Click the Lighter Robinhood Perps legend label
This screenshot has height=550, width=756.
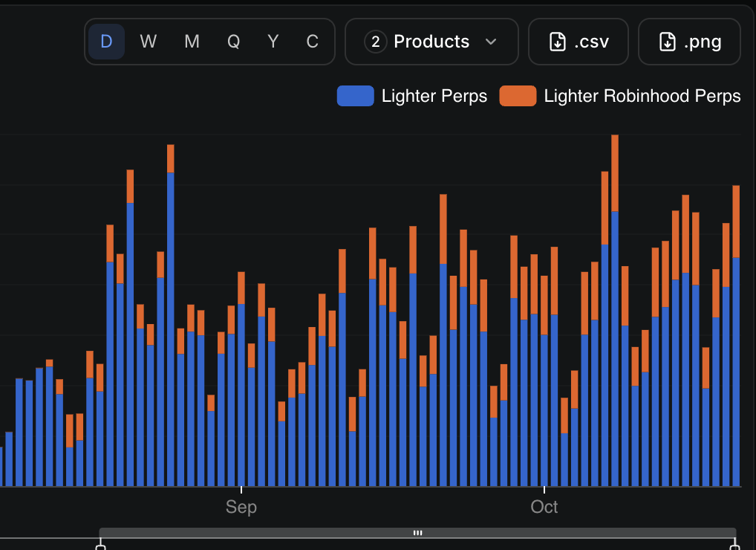pos(642,96)
